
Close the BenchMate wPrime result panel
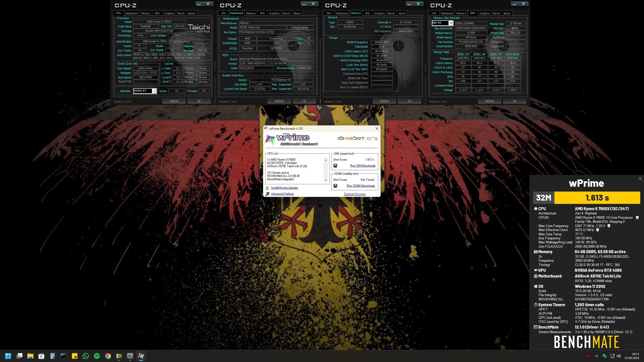[x=640, y=178]
